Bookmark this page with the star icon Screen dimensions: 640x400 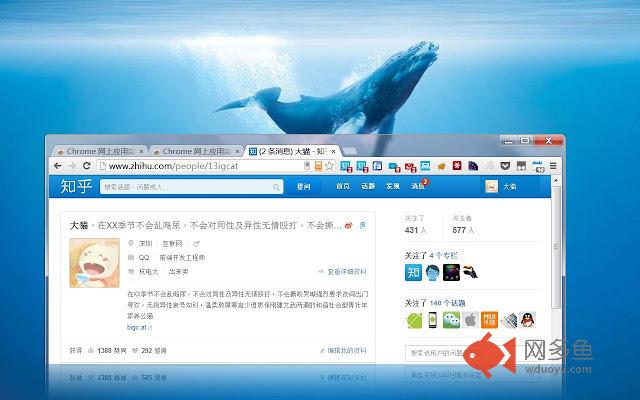329,166
